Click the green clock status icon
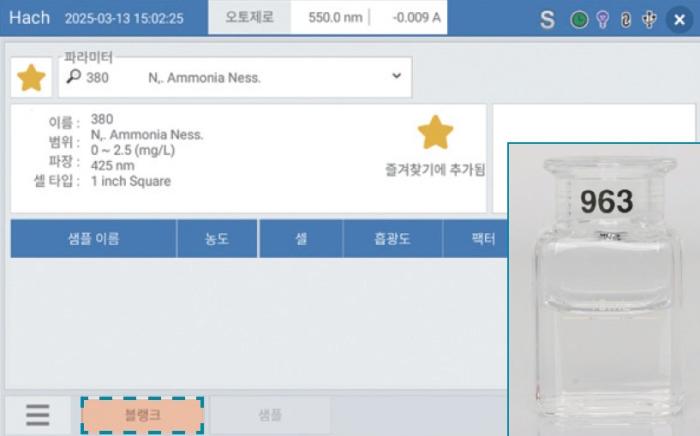The height and width of the screenshot is (436, 700). 579,20
